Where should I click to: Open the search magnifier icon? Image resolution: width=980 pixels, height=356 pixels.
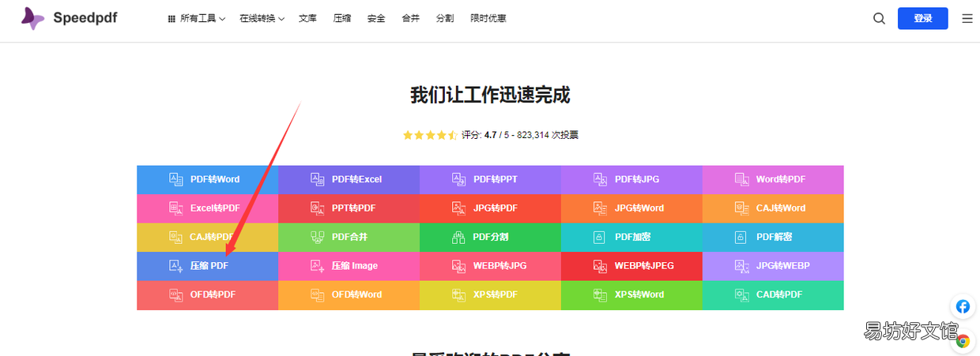[x=879, y=18]
